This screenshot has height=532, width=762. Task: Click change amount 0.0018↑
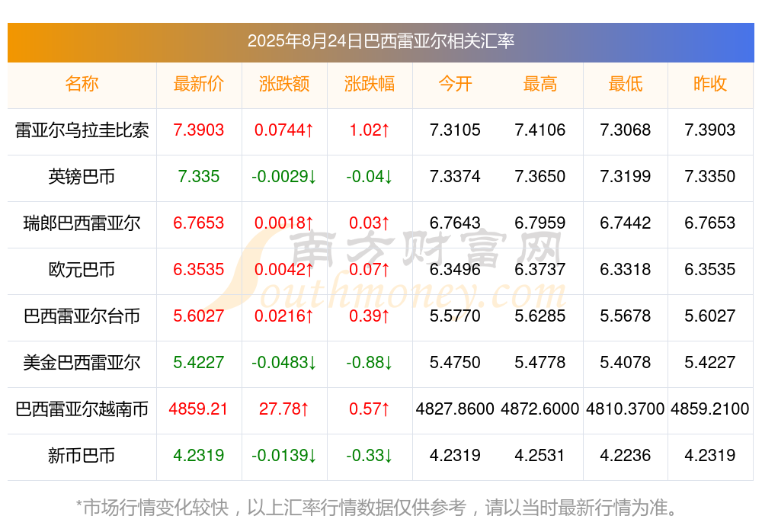[x=283, y=223]
